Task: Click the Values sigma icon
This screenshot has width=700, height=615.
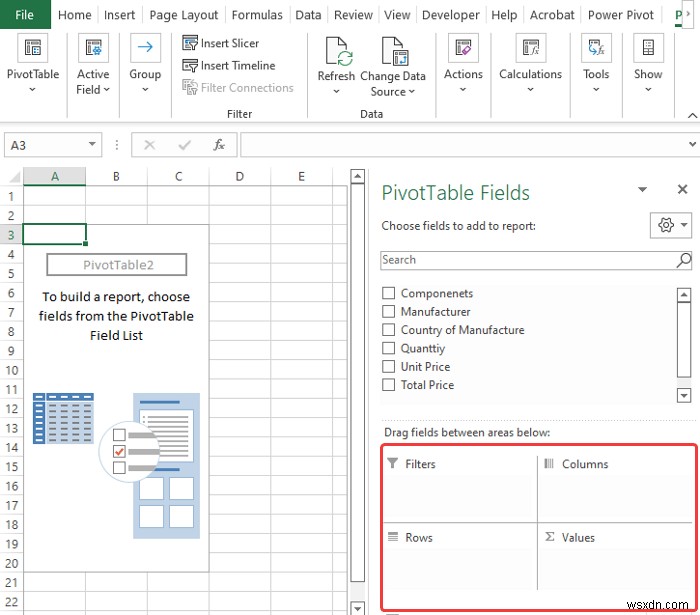Action: [x=550, y=536]
